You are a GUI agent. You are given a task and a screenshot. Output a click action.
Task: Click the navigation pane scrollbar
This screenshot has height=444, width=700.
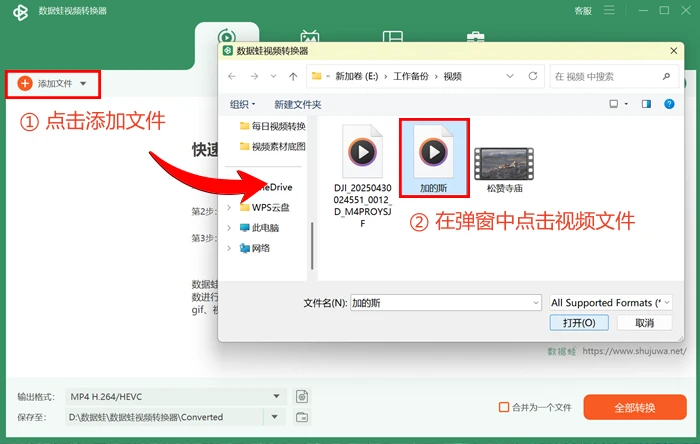coord(312,245)
